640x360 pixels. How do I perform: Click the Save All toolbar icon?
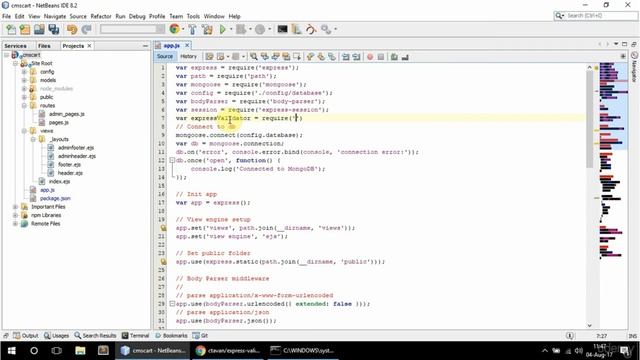tap(53, 29)
